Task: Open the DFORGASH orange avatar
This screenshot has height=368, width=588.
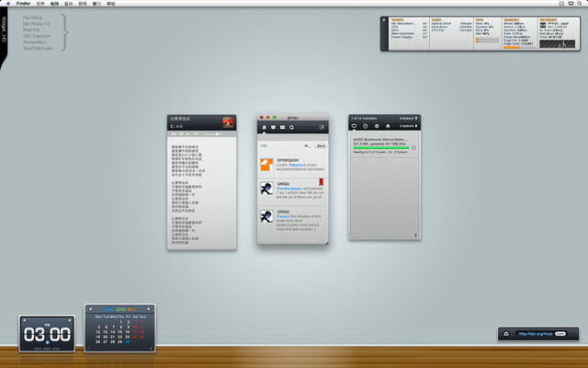Action: pos(266,165)
